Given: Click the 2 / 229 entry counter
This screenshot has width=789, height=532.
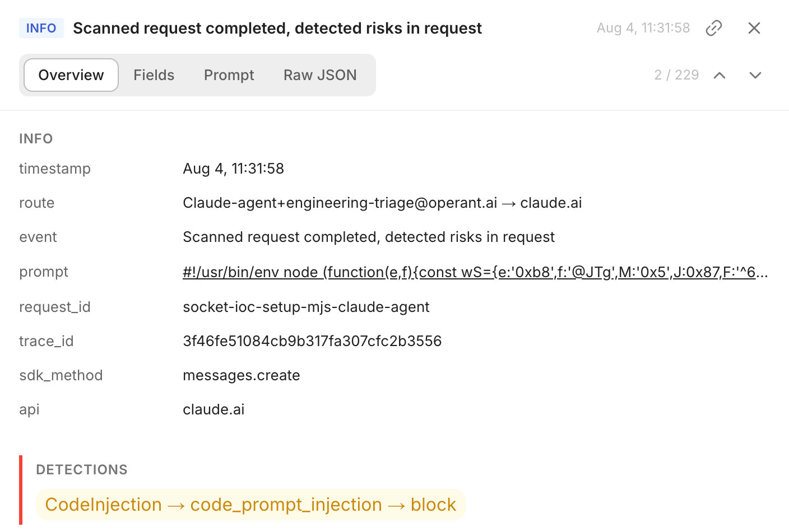Looking at the screenshot, I should (676, 75).
